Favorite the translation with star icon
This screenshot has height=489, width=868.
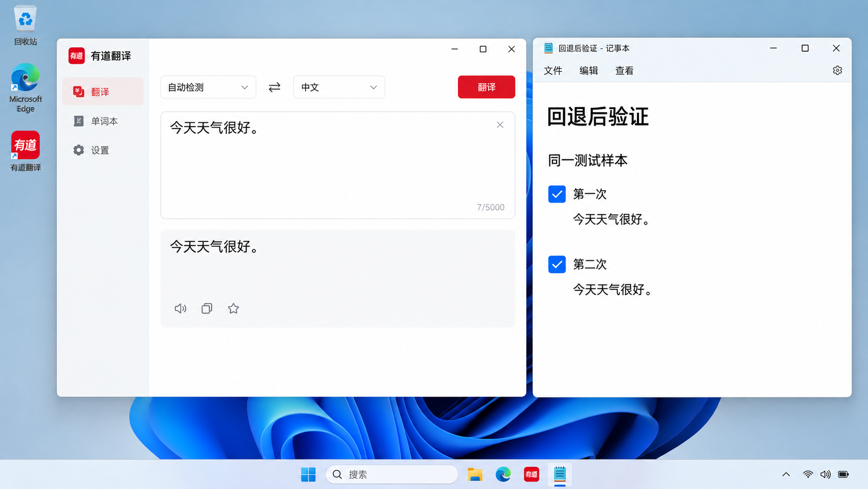pyautogui.click(x=234, y=309)
